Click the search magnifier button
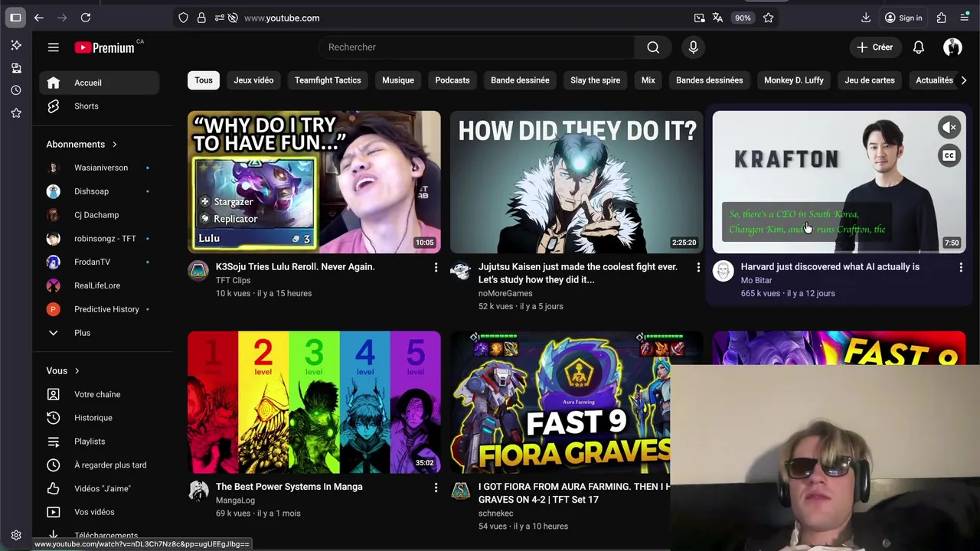Screen dimensions: 980x551 click(x=653, y=47)
